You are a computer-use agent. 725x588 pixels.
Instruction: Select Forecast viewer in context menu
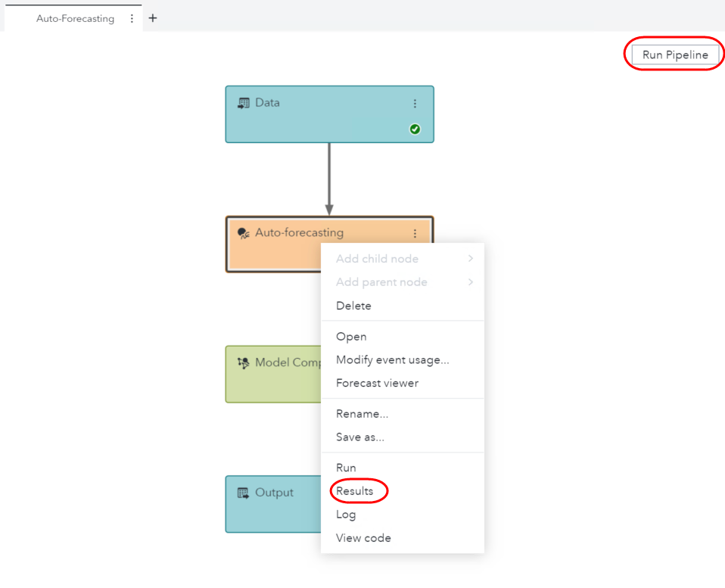[x=377, y=383]
